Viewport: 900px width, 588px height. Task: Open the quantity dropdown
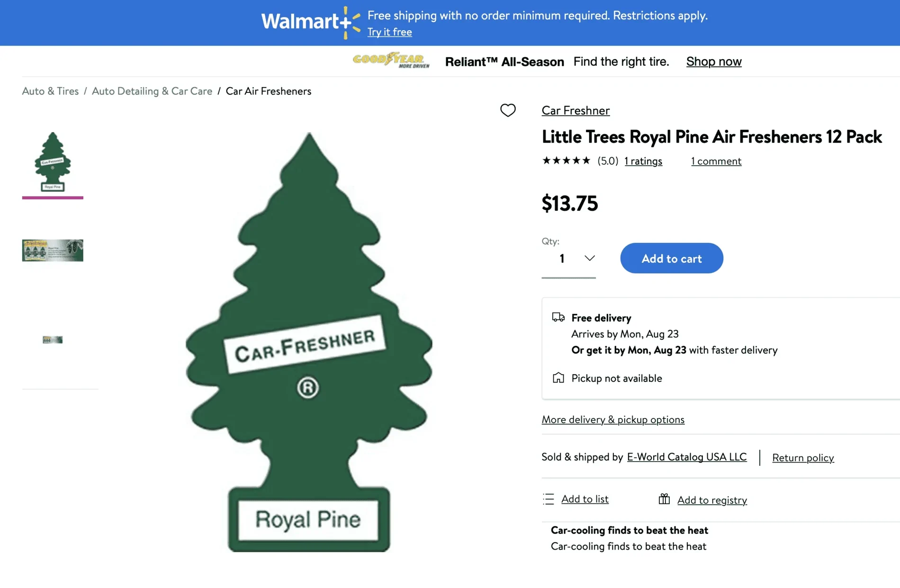pos(569,258)
